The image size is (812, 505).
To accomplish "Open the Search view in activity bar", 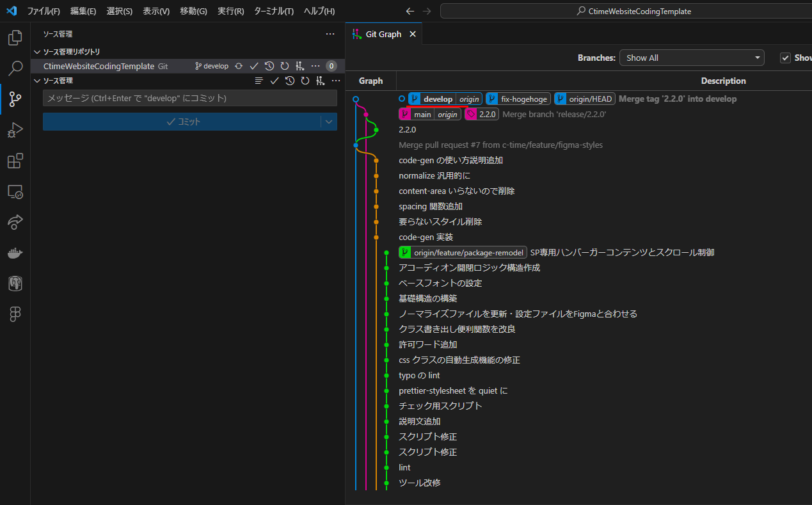I will [15, 68].
